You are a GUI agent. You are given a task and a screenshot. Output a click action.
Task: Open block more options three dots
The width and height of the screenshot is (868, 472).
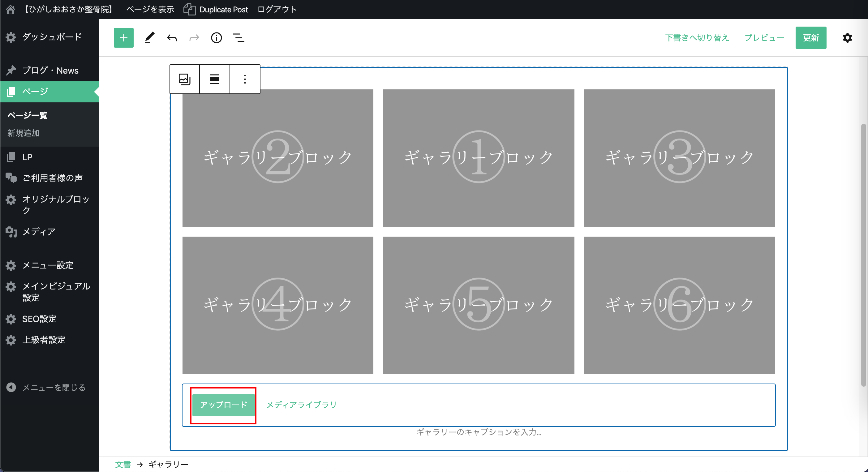coord(245,79)
